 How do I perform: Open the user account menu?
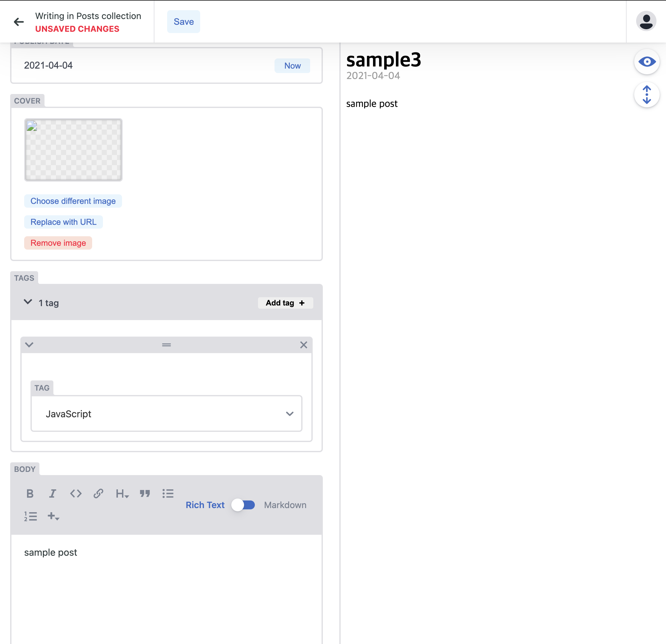[646, 21]
